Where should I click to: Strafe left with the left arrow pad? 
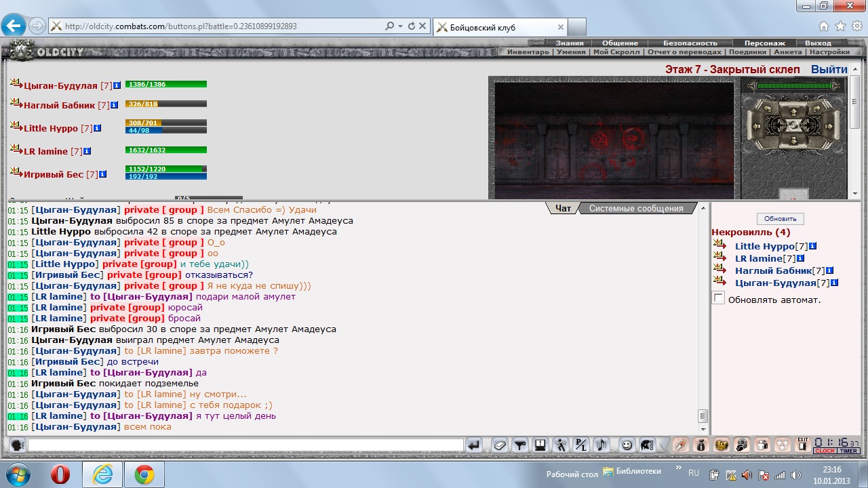tap(756, 126)
